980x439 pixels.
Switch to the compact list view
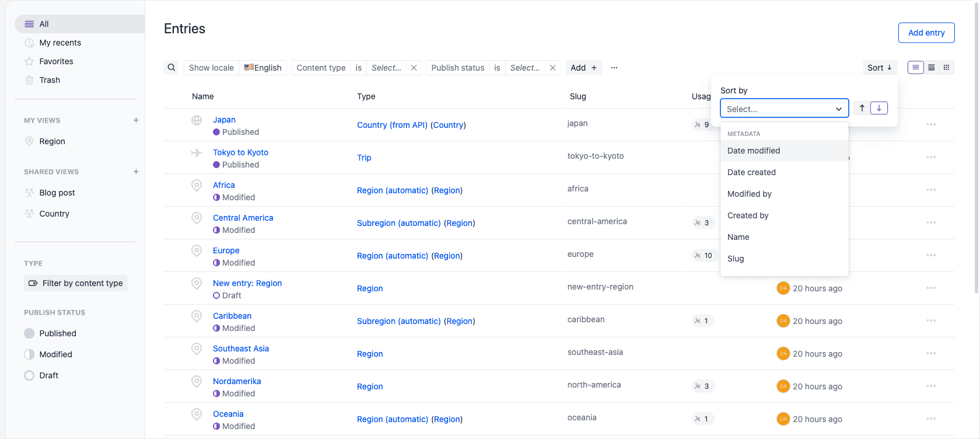pos(932,68)
